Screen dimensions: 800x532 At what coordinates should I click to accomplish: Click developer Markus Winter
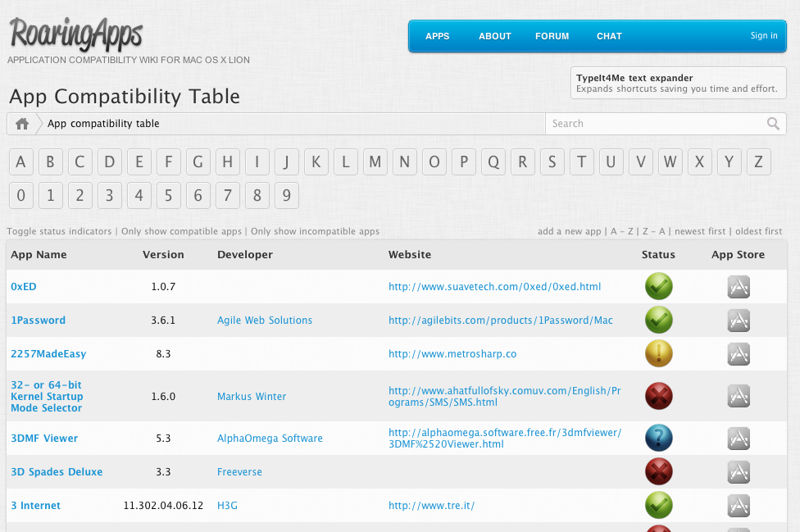point(252,396)
